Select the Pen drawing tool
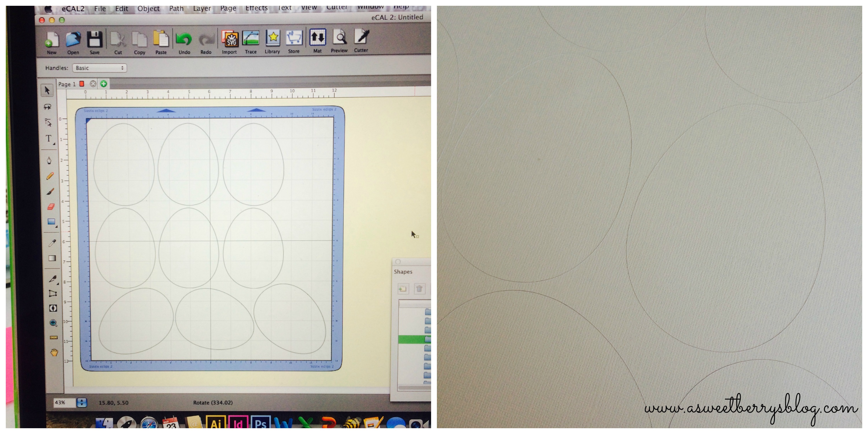This screenshot has height=434, width=868. click(49, 160)
